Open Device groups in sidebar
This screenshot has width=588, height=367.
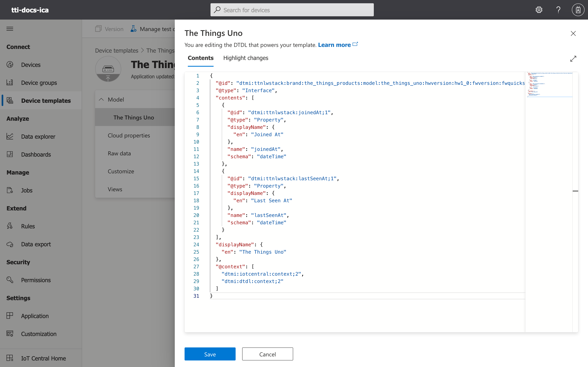(39, 83)
